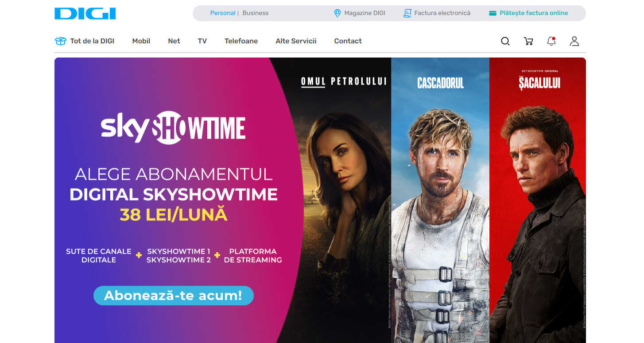Screen dimensions: 644x343
Task: Switch to the Personal section
Action: click(x=223, y=13)
